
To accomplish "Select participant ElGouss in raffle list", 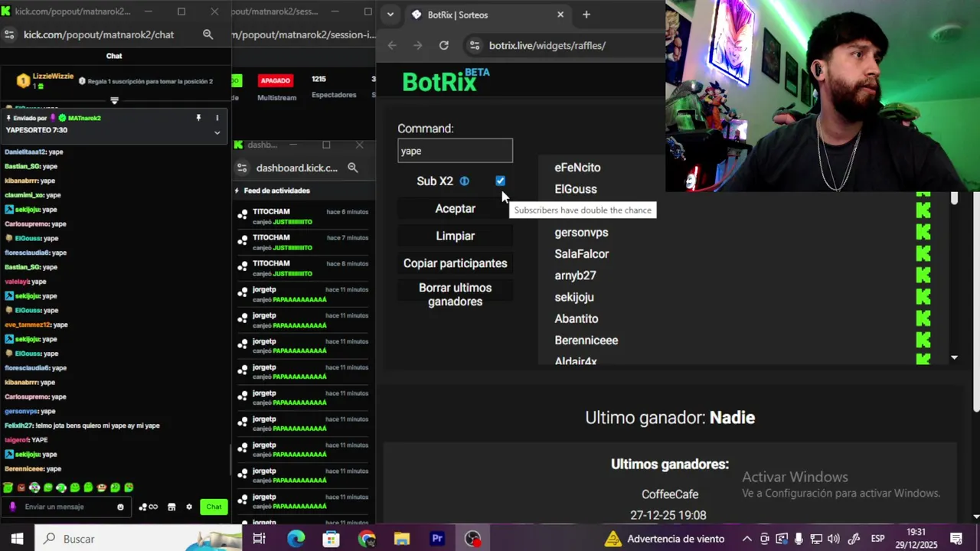I will [576, 189].
